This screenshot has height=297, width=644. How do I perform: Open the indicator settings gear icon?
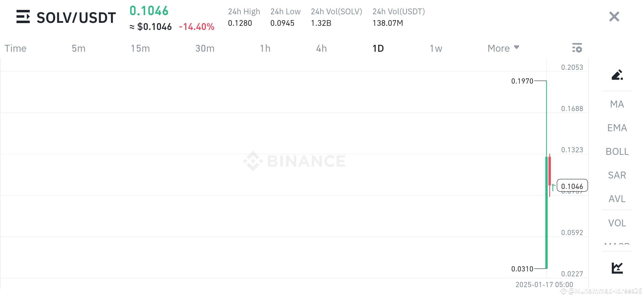(x=577, y=48)
